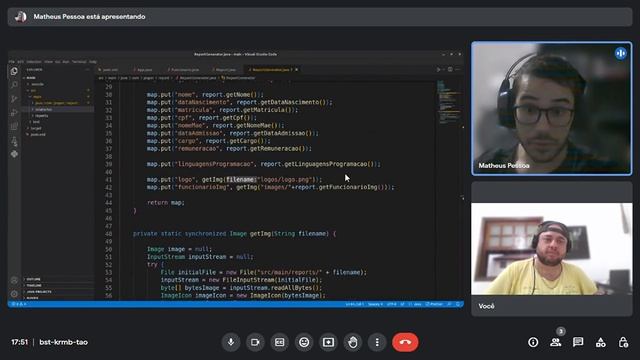Open the Extensions icon in the VS Code activity bar
Image resolution: width=640 pixels, height=360 pixels.
pyautogui.click(x=14, y=127)
